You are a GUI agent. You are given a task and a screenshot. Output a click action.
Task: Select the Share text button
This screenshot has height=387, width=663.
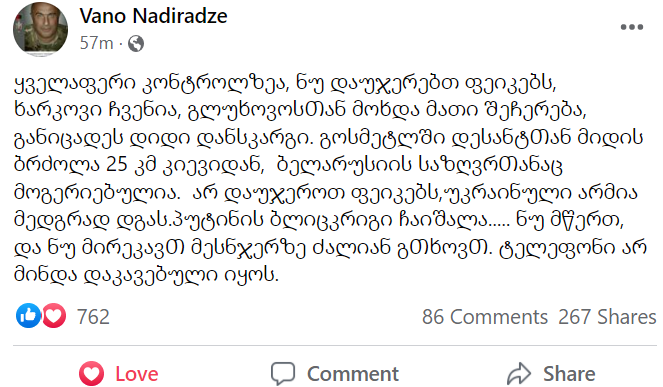569,374
